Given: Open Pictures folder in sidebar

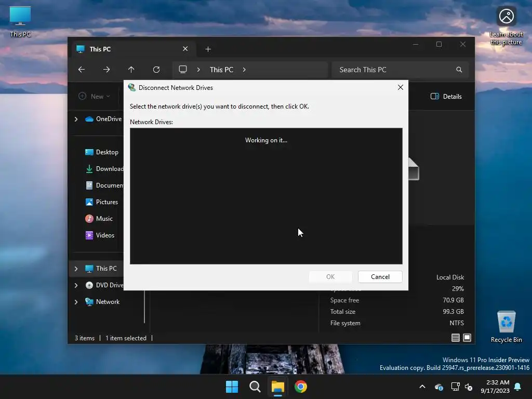Looking at the screenshot, I should [101, 202].
